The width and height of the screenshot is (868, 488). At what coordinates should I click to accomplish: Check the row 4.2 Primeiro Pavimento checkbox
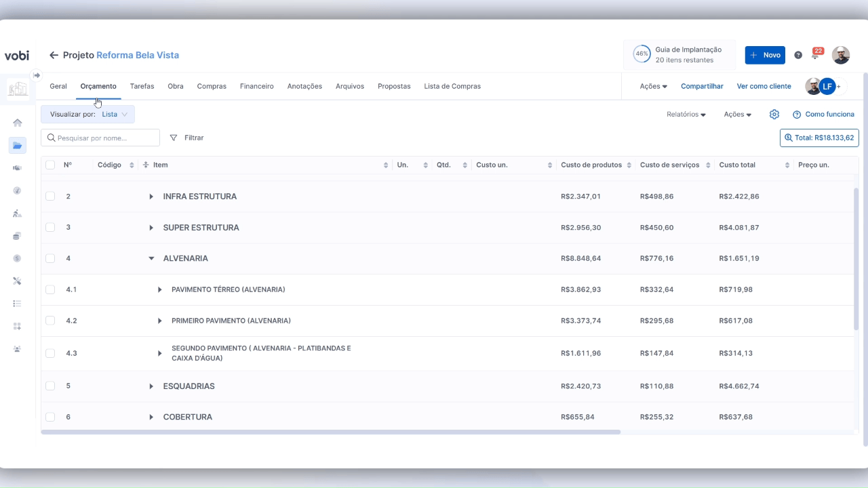coord(50,321)
